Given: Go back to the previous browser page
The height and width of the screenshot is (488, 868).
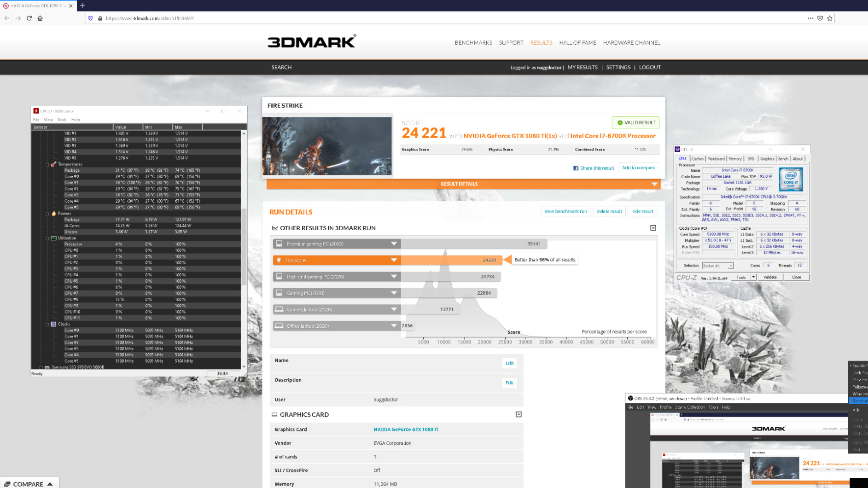Looking at the screenshot, I should 7,18.
